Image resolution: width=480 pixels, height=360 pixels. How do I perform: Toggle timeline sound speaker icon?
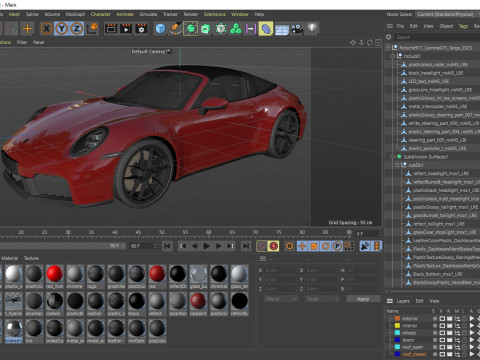[365, 246]
